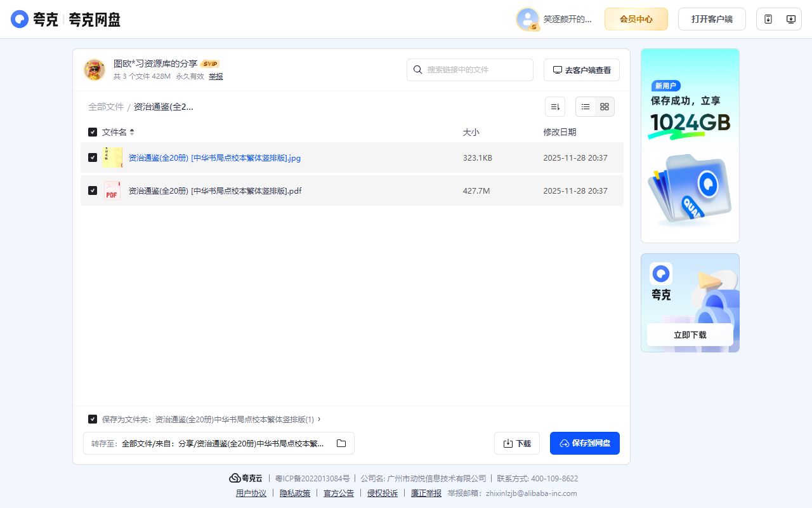Open folder picker icon in 转存至 bar
The height and width of the screenshot is (508, 812).
click(341, 443)
